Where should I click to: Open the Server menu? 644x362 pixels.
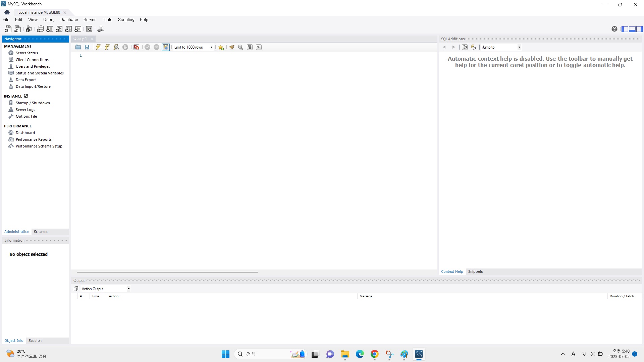(90, 20)
